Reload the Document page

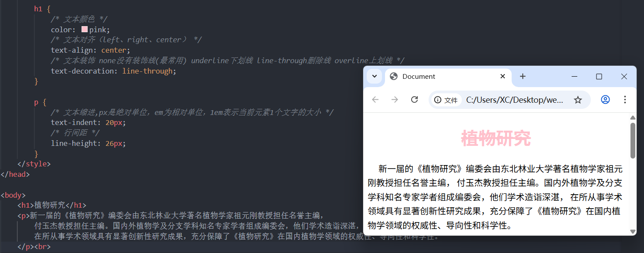tap(415, 100)
